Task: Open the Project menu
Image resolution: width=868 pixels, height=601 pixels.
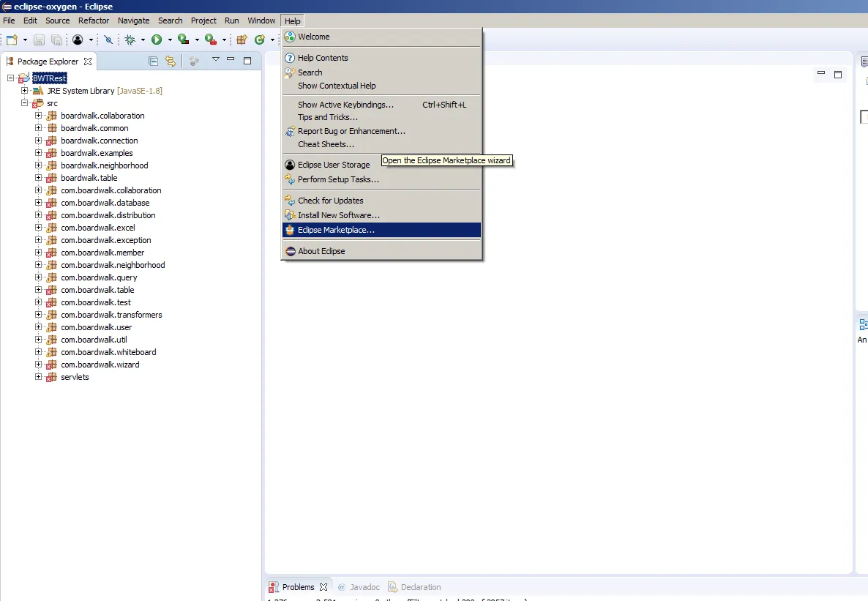Action: pos(203,20)
